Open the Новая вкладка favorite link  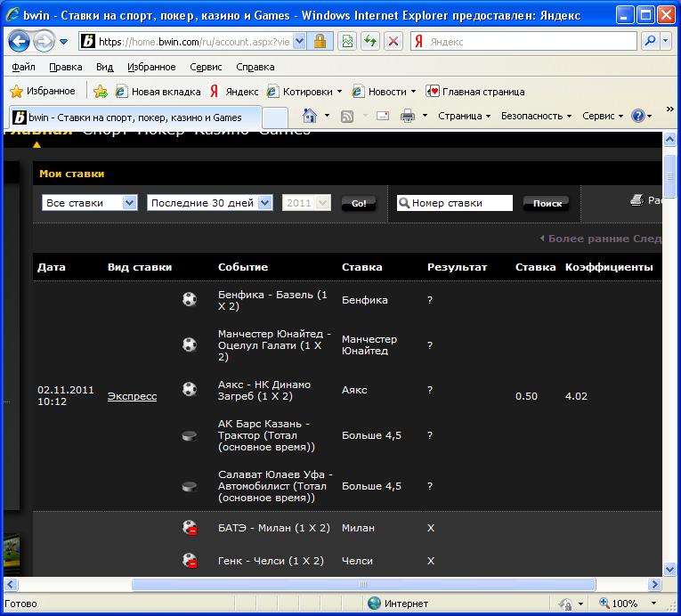pos(158,92)
